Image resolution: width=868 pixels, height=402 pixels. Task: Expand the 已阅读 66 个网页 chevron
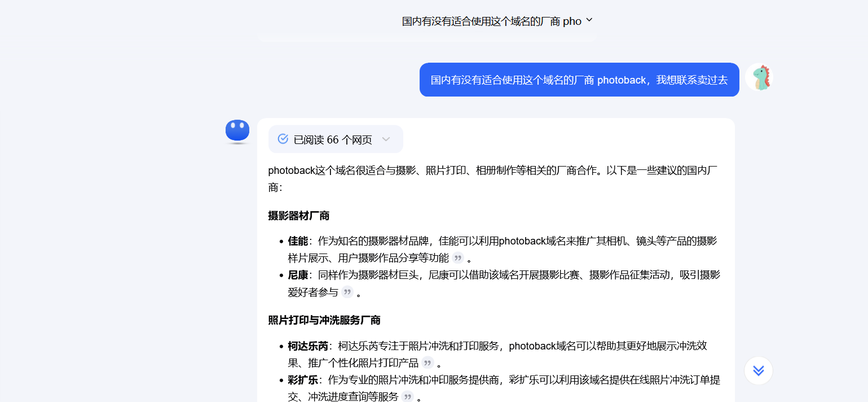coord(386,139)
